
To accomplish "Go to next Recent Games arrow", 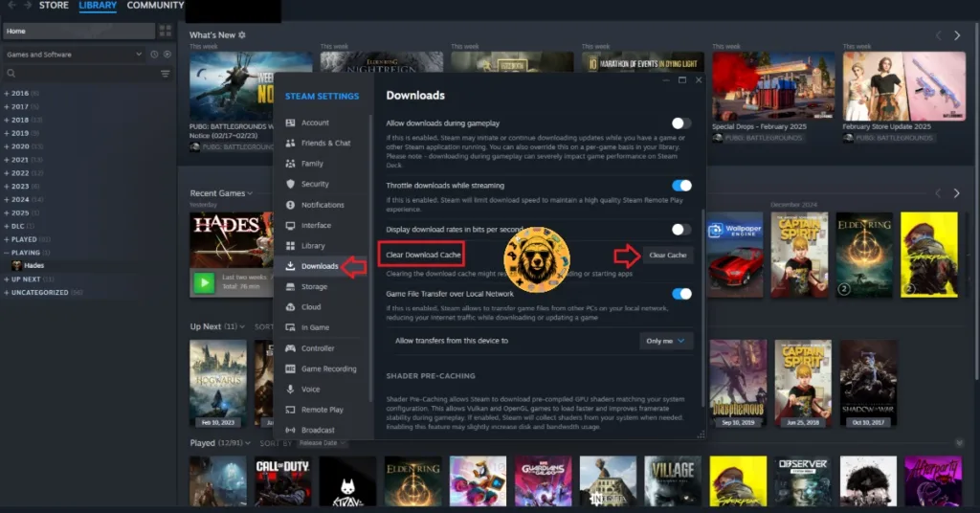I will coord(956,193).
